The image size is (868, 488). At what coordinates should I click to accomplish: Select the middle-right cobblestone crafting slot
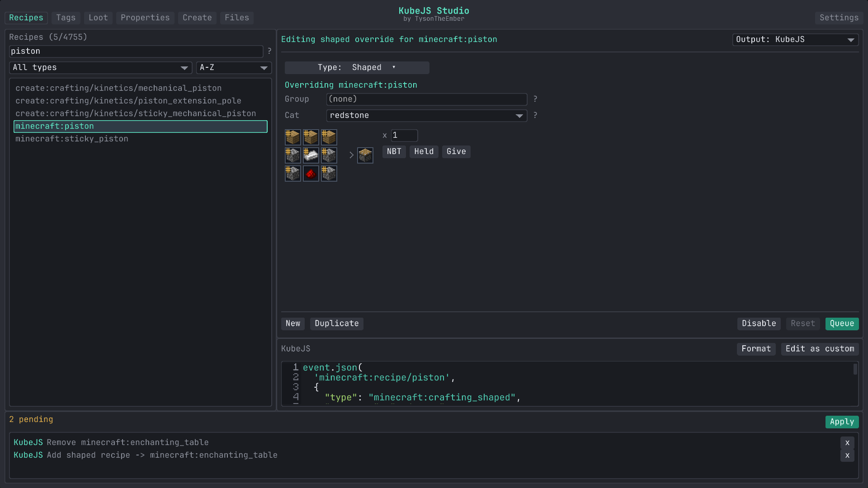coord(329,155)
